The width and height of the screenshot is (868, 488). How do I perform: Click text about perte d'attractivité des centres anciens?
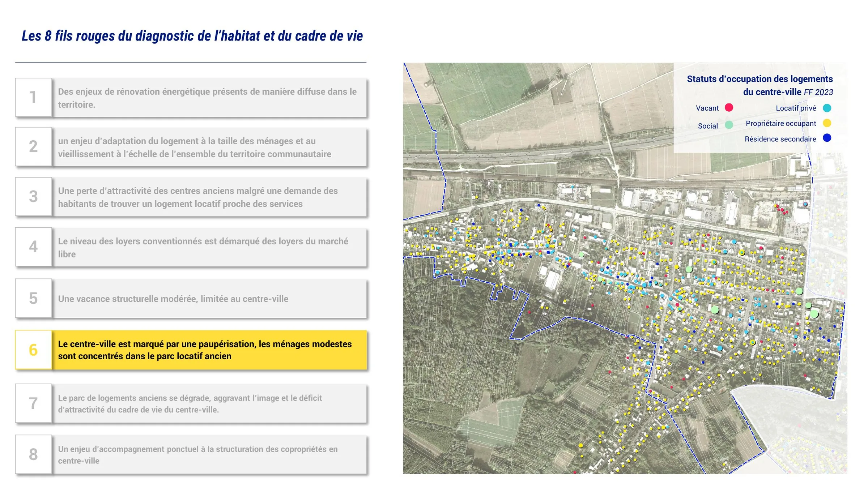tap(198, 197)
